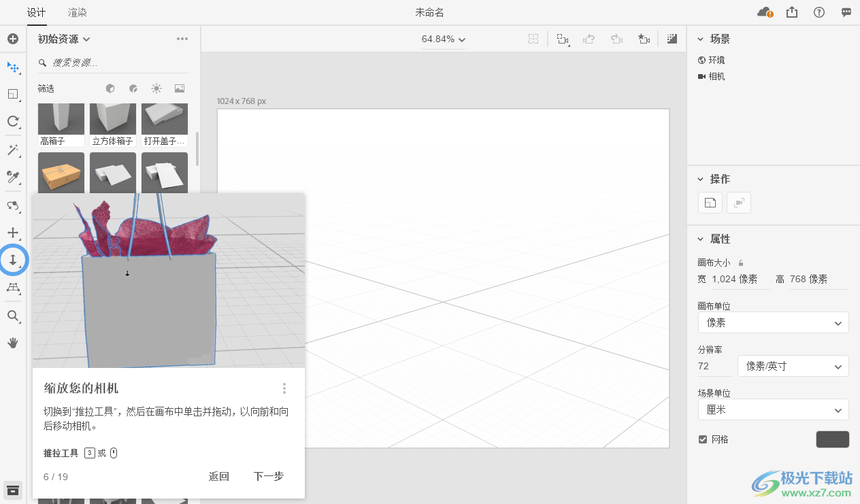Select the brown cardboard package thumbnail
Screen dimensions: 860x504
tap(61, 173)
